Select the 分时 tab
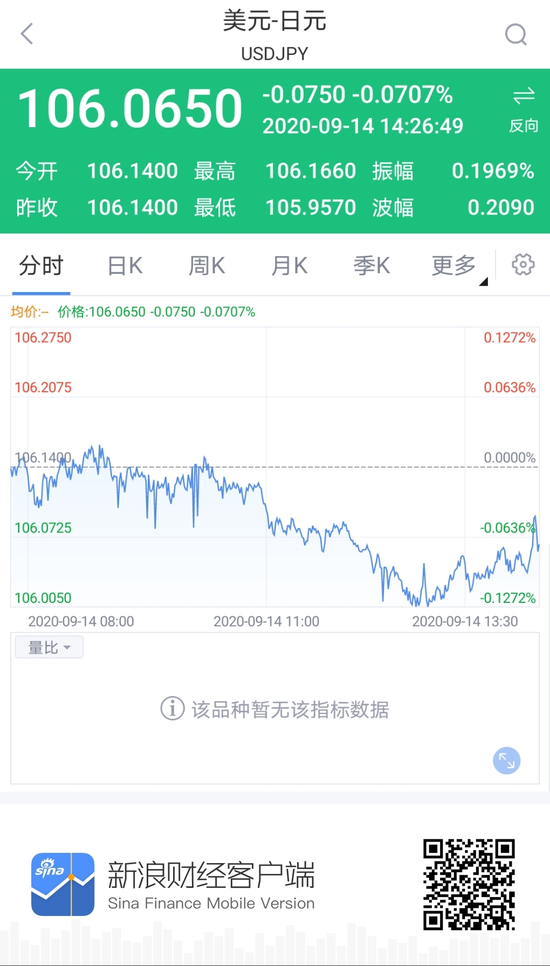Screen dimensions: 550x966 tap(41, 266)
